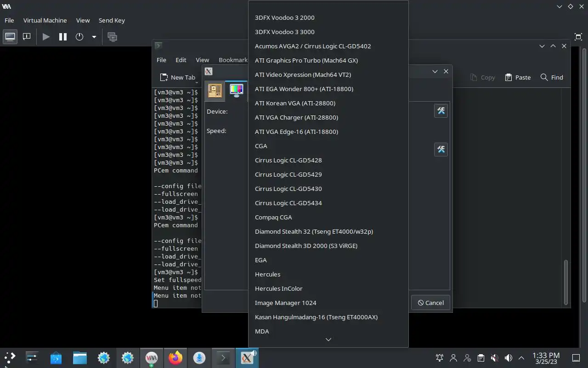Select the motherboard tab icon in PCem dialog
The image size is (588, 368).
click(x=215, y=90)
